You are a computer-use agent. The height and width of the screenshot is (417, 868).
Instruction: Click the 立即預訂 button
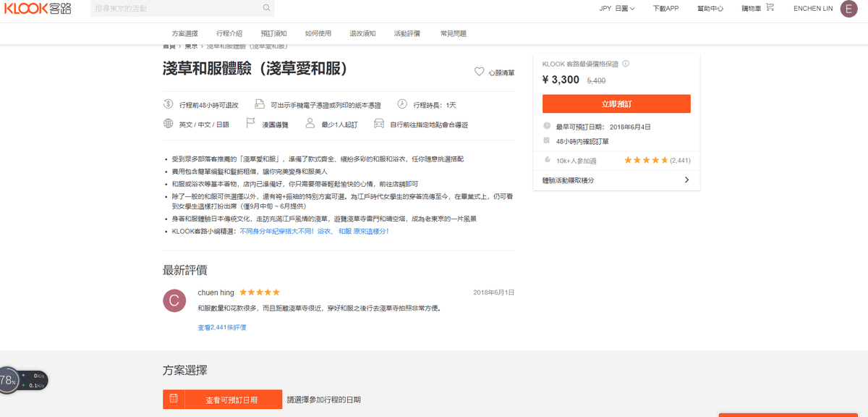(616, 104)
